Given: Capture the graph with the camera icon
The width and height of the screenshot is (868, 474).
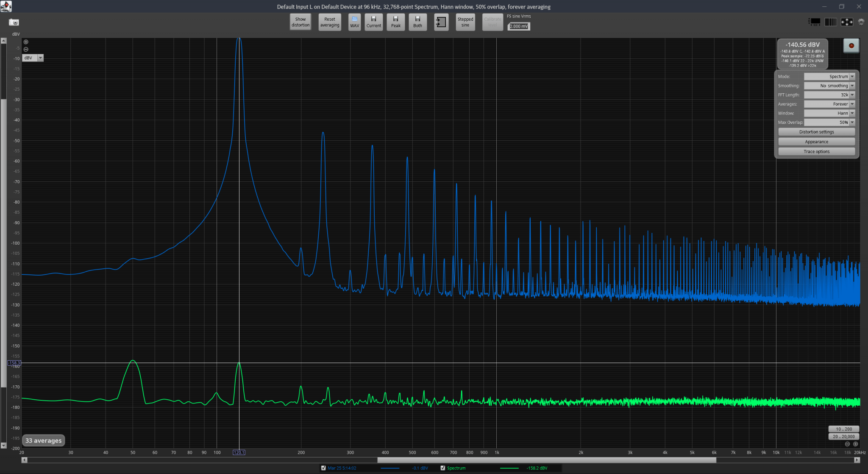Looking at the screenshot, I should pyautogui.click(x=14, y=22).
